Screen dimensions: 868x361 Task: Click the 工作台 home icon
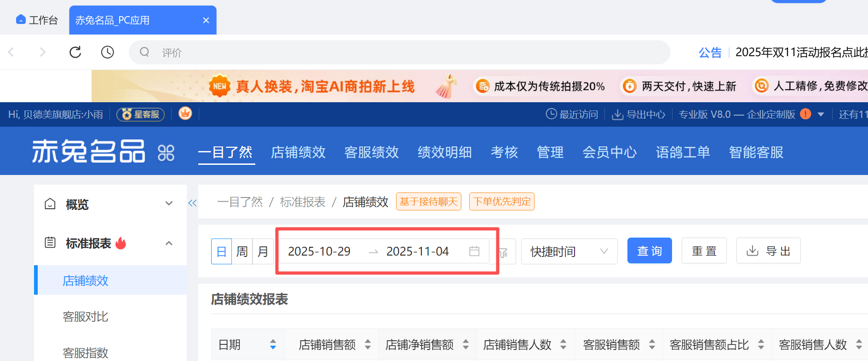pos(21,19)
